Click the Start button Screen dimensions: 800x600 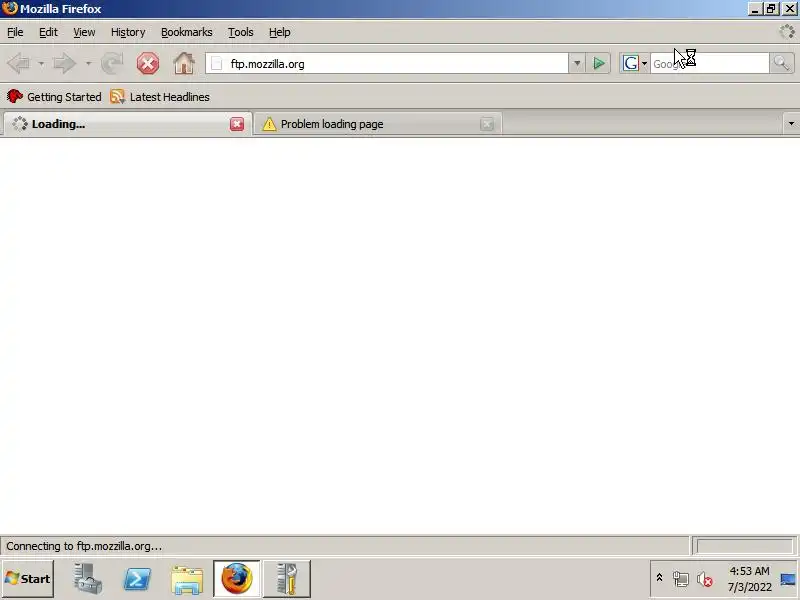(x=28, y=579)
